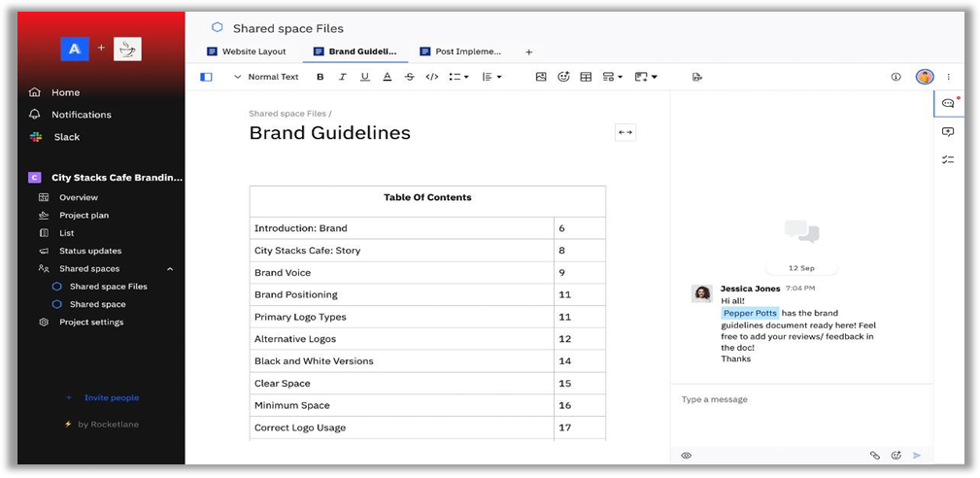Insert an image into the document

(541, 77)
